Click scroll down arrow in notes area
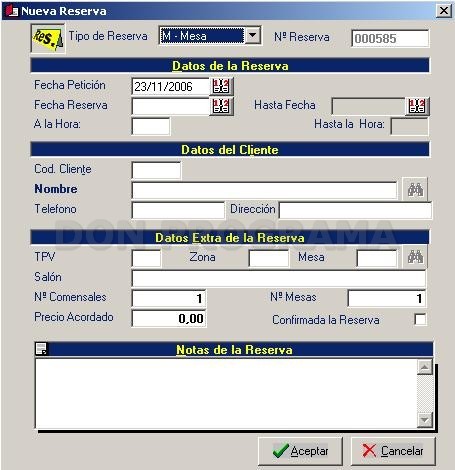 [425, 420]
